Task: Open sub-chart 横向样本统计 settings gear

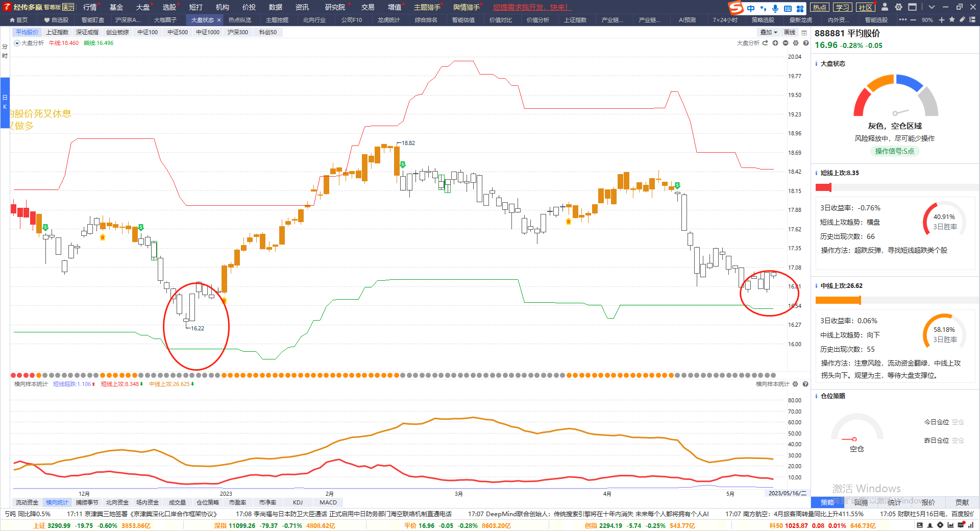Action: [x=795, y=384]
